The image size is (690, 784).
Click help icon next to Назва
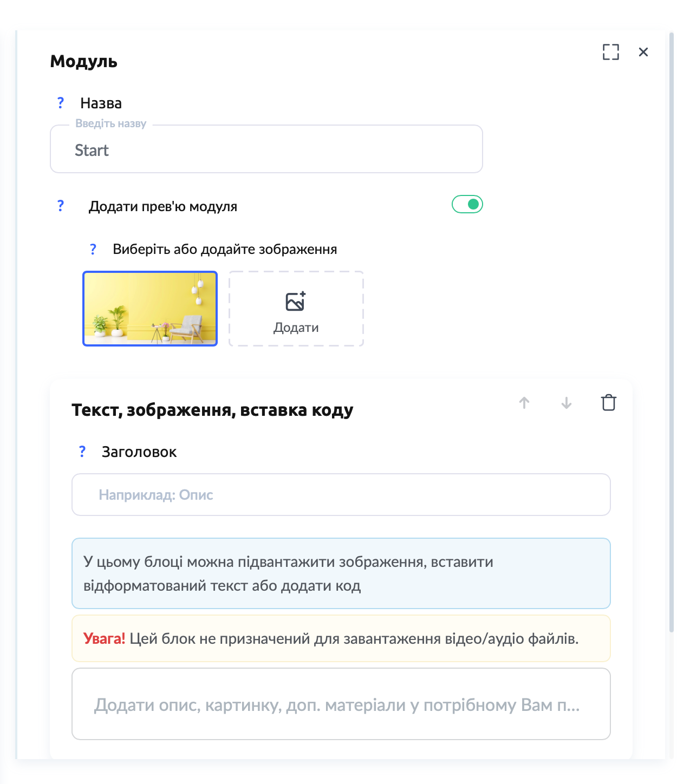pos(61,103)
